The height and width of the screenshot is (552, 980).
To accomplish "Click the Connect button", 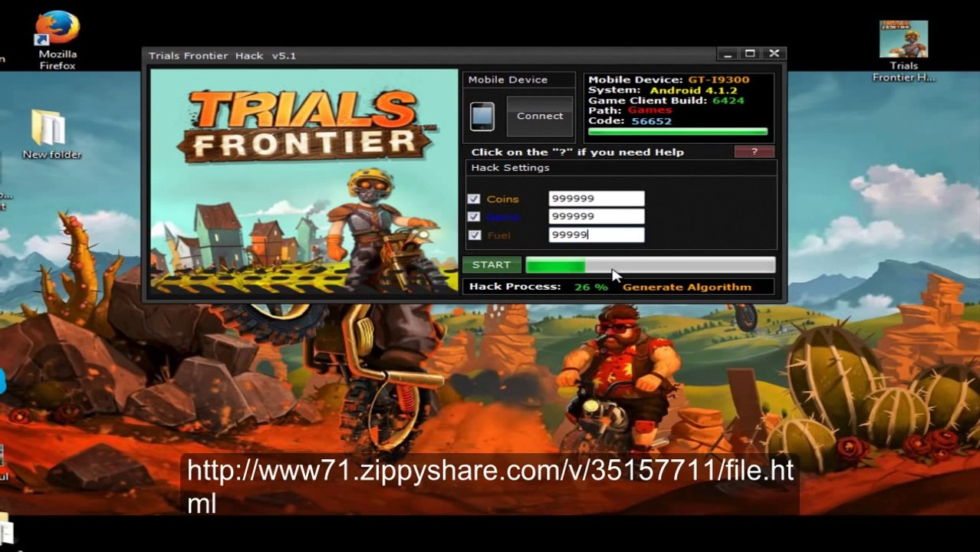I will tap(540, 116).
